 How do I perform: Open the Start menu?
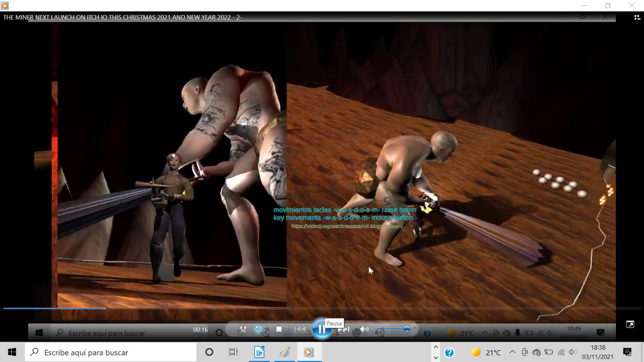tap(12, 352)
